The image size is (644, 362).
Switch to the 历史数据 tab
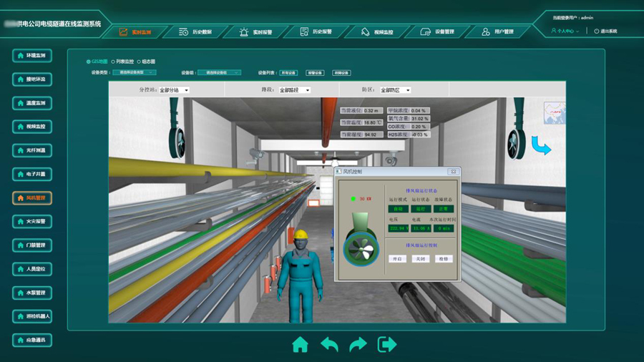[195, 32]
